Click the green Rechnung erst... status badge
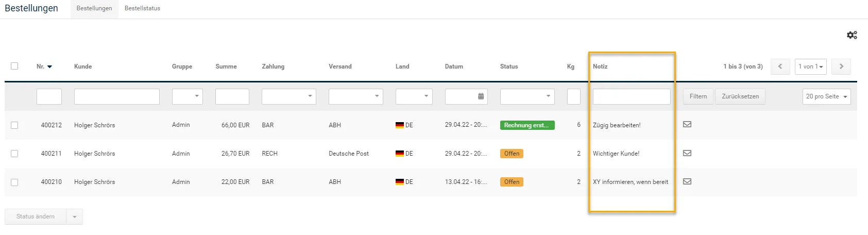The width and height of the screenshot is (868, 235). pyautogui.click(x=527, y=125)
